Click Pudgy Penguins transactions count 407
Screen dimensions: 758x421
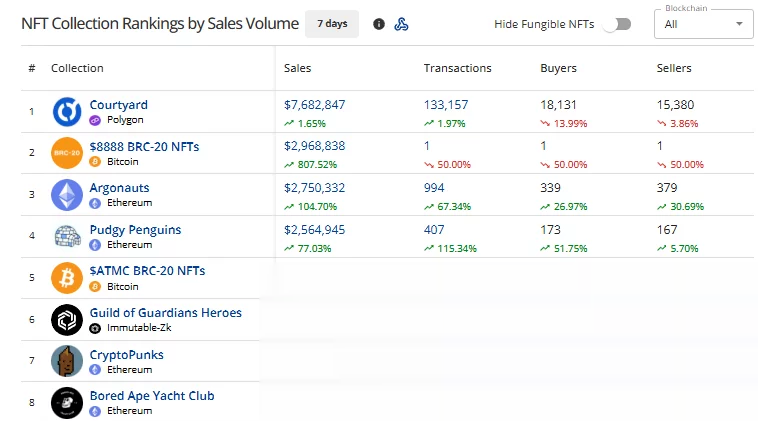pyautogui.click(x=434, y=230)
